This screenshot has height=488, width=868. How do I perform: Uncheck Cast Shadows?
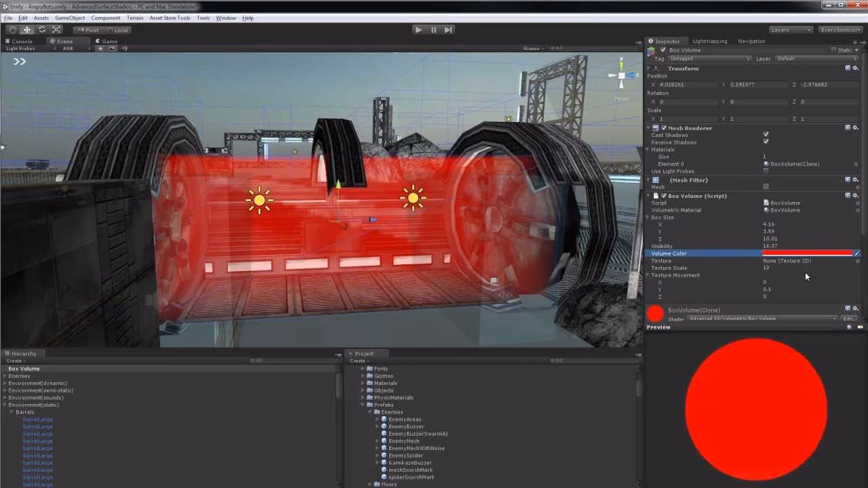tap(766, 135)
